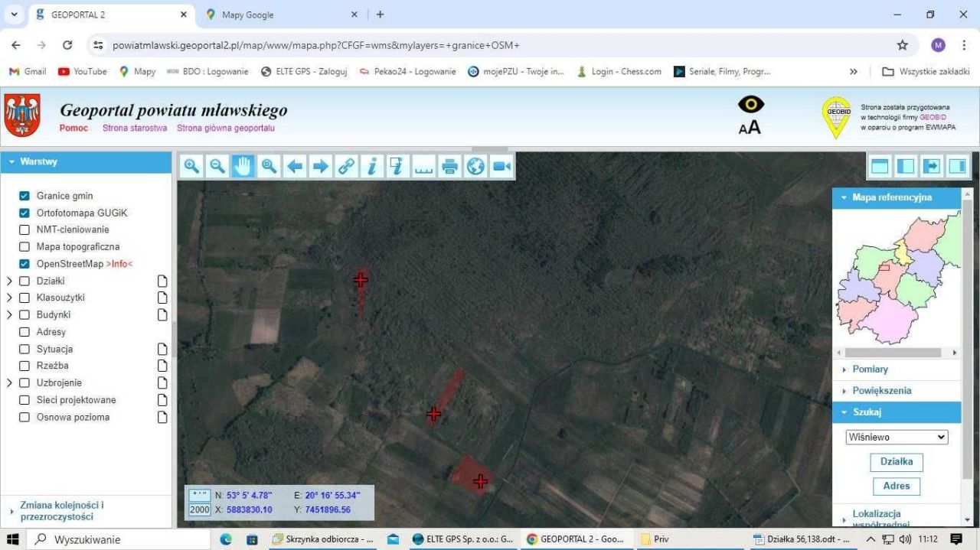Click the Działka search button
Viewport: 980px width, 550px height.
tap(897, 462)
